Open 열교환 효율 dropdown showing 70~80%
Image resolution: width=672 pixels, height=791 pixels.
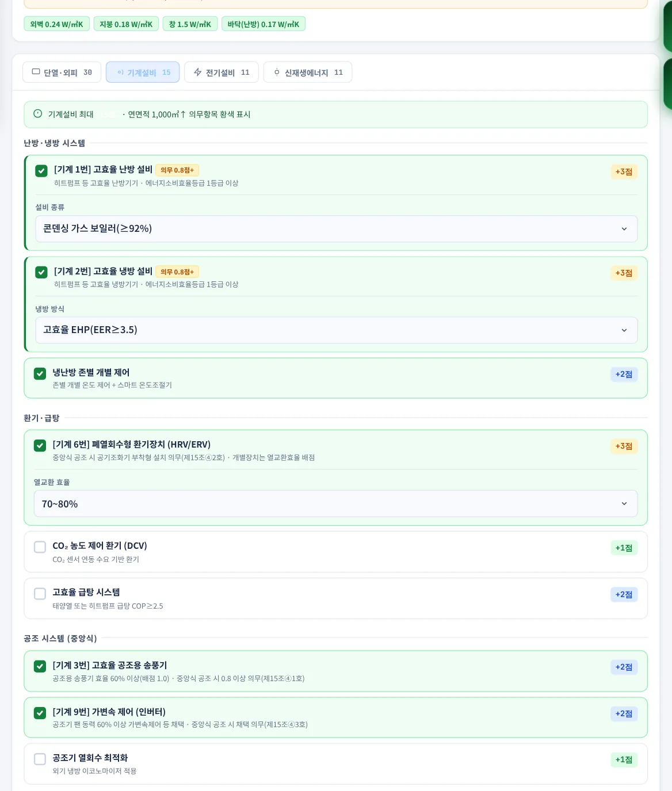tap(335, 504)
